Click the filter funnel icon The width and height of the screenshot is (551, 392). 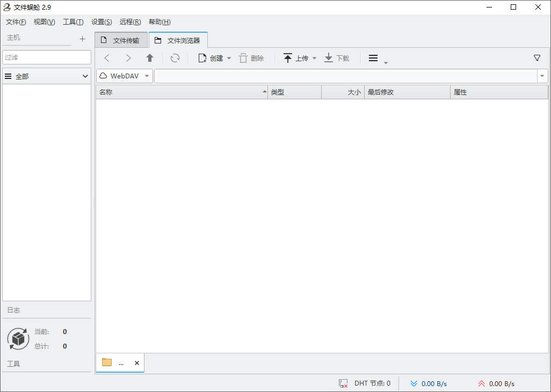pos(537,58)
